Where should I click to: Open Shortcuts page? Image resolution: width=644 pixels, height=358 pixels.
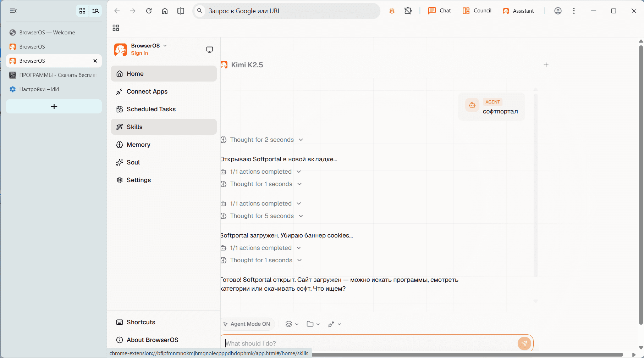click(164, 322)
